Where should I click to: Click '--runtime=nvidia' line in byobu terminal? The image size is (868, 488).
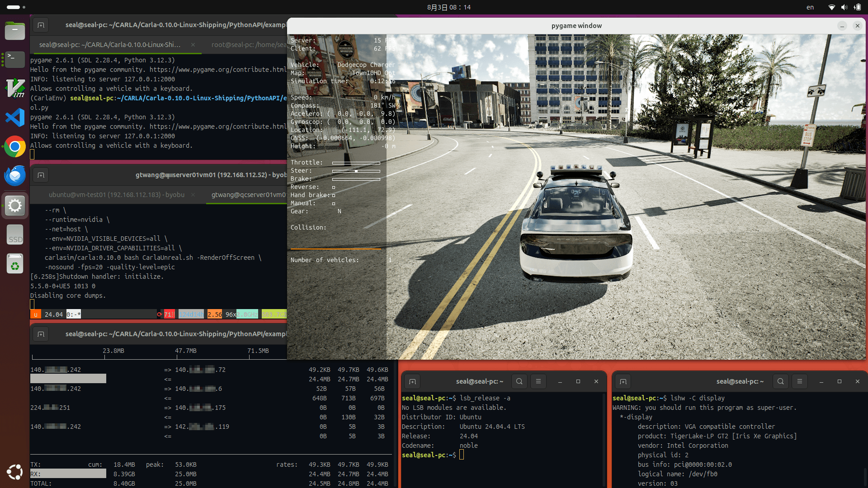77,220
